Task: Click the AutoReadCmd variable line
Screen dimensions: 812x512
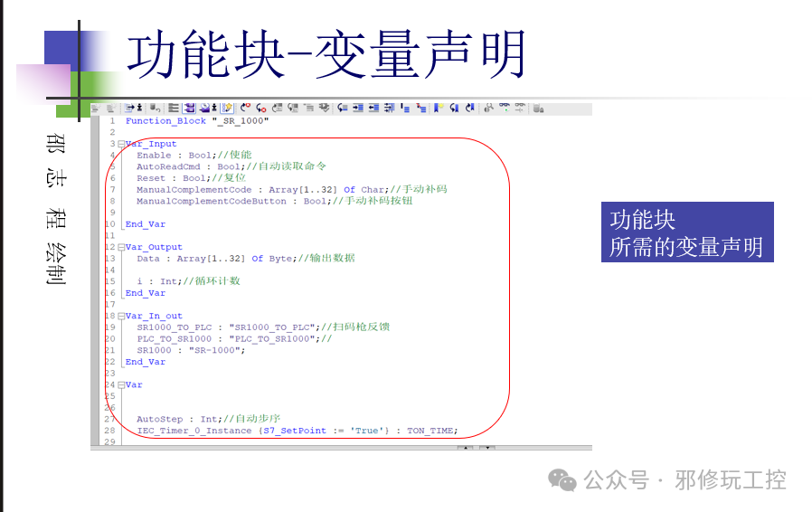Action: point(231,166)
